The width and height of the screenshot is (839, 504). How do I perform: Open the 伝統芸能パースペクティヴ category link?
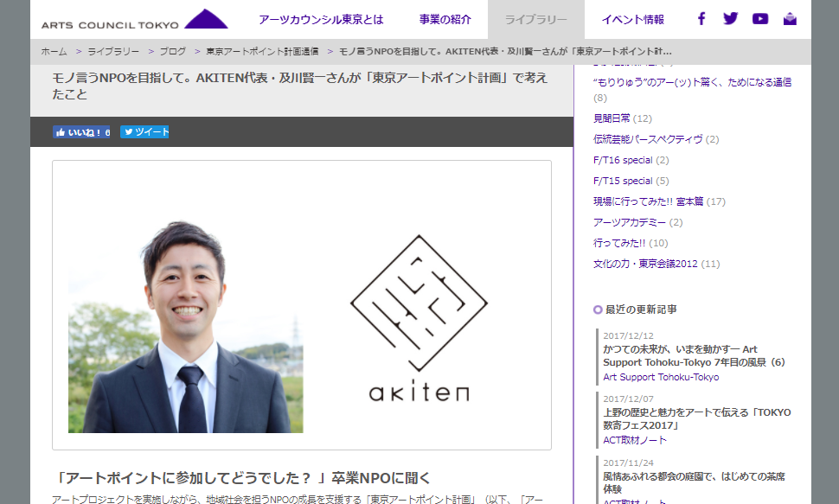(648, 139)
